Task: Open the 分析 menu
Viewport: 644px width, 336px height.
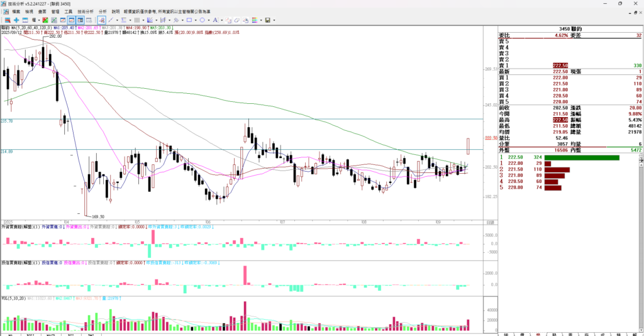Action: 103,11
